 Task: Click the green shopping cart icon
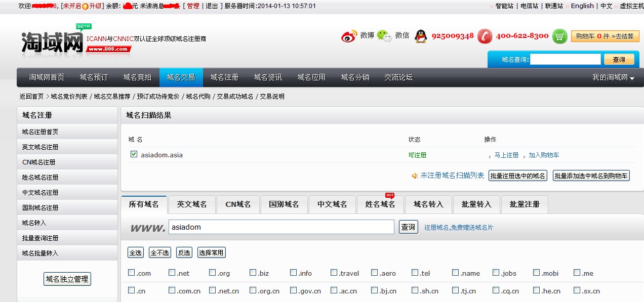[x=559, y=36]
